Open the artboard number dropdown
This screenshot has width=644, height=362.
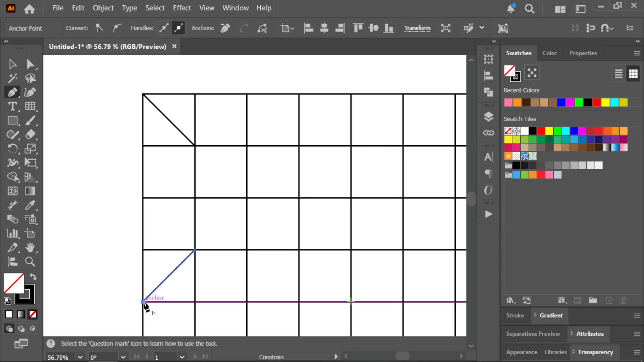coord(182,357)
